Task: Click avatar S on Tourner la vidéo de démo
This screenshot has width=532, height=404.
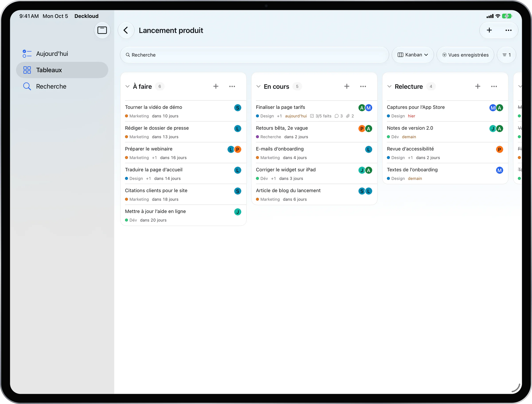Action: click(238, 108)
